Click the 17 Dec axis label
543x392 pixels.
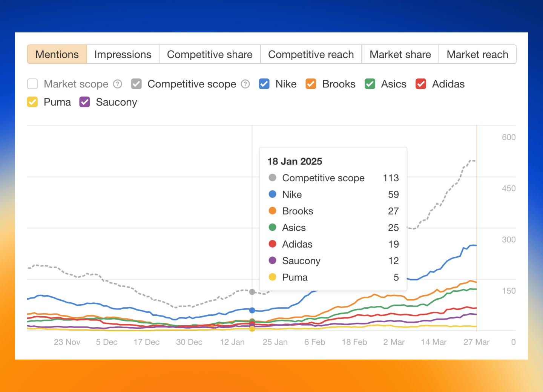tap(146, 342)
